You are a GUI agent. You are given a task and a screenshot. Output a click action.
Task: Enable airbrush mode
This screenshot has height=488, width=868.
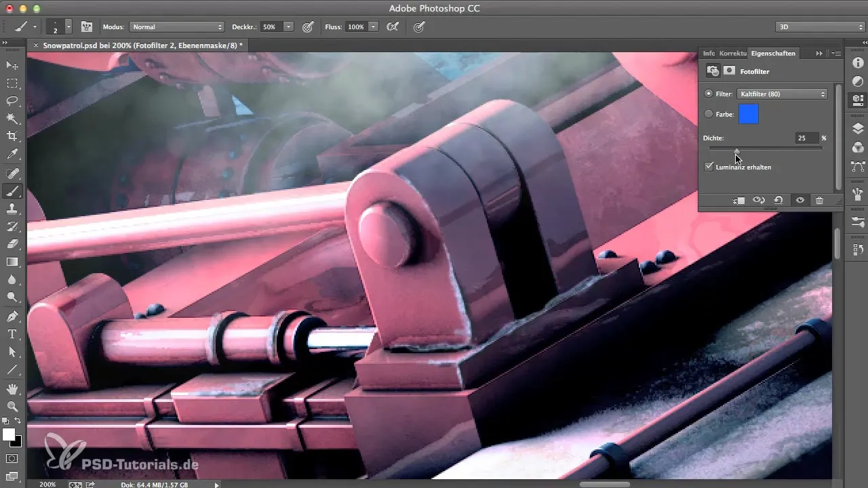[x=392, y=27]
